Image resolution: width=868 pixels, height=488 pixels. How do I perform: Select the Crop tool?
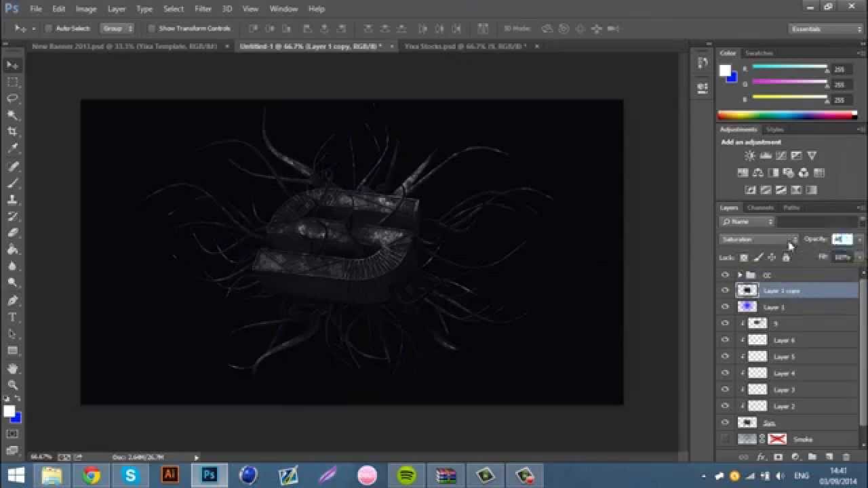[12, 131]
